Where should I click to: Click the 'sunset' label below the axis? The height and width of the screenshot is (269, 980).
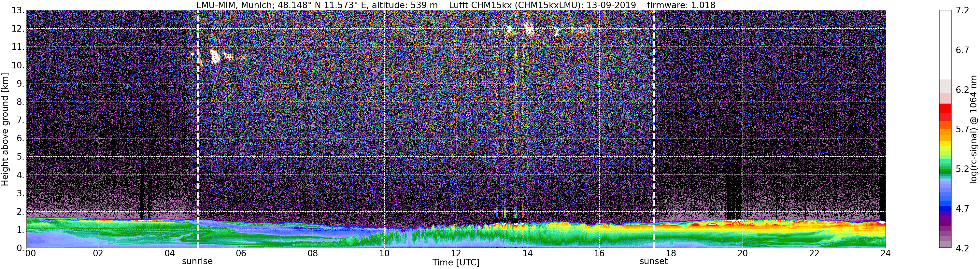point(654,262)
